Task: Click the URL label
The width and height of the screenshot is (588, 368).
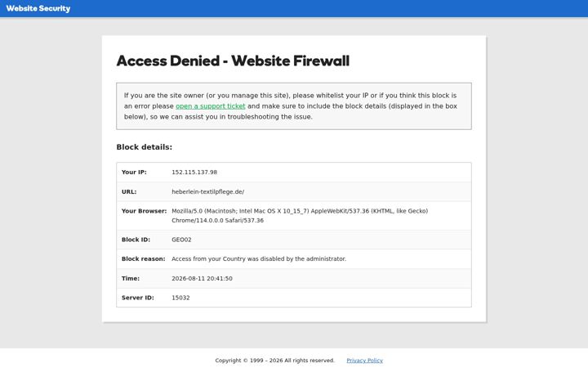Action: [x=129, y=192]
